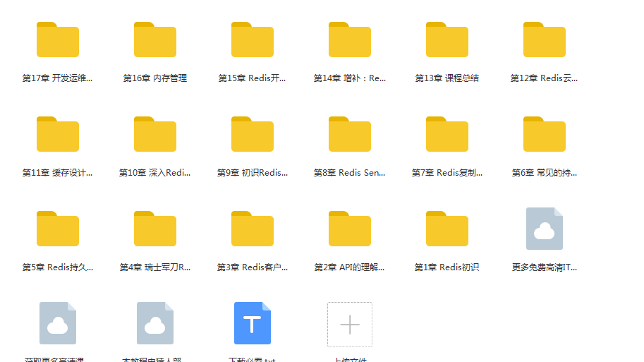
Task: Open the 第2章 API的理解 folder
Action: [349, 229]
